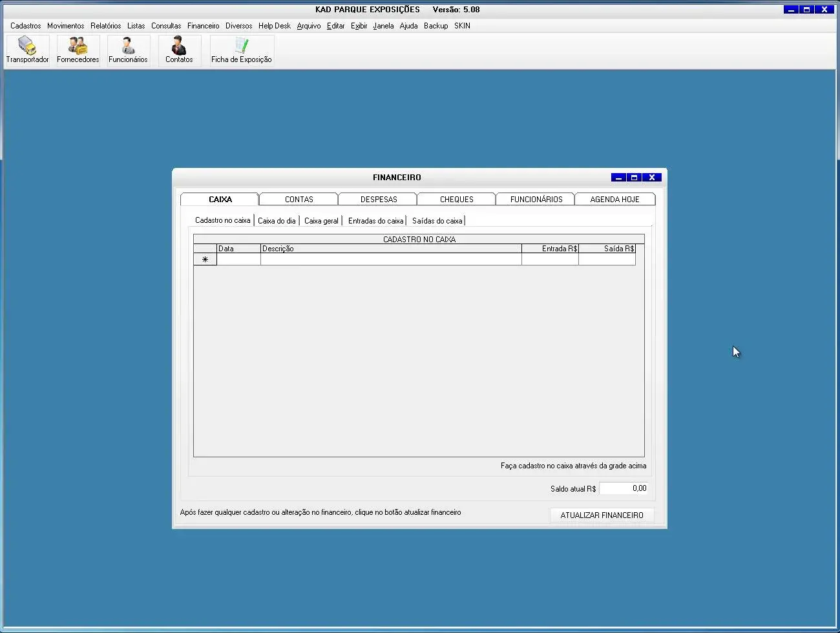840x633 pixels.
Task: Click the Data cell in new row
Action: coord(238,259)
